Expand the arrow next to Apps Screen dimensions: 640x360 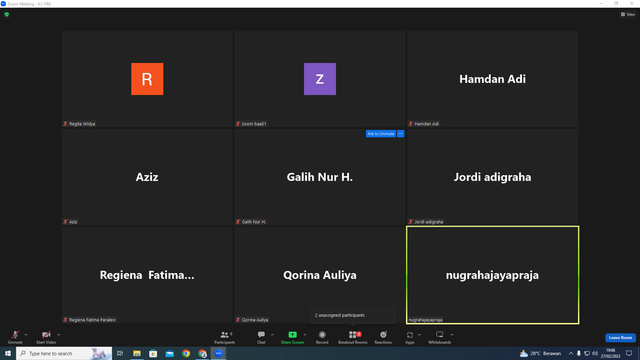point(419,335)
